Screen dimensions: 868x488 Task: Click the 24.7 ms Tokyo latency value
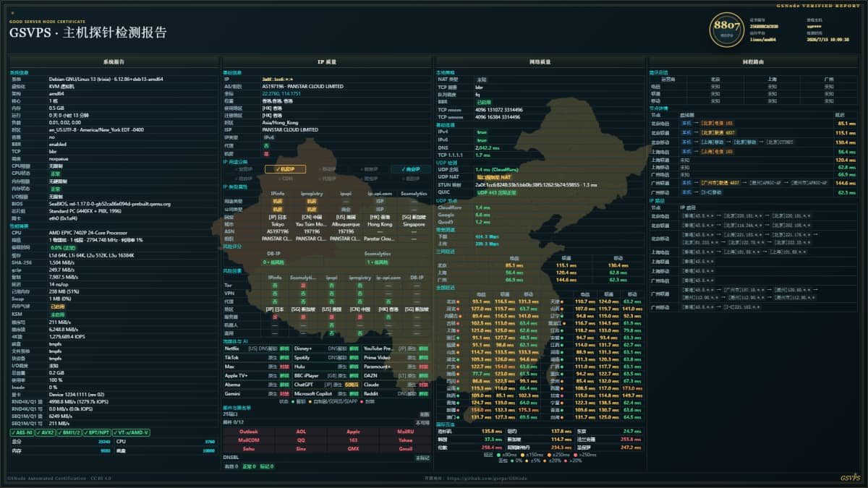click(632, 431)
